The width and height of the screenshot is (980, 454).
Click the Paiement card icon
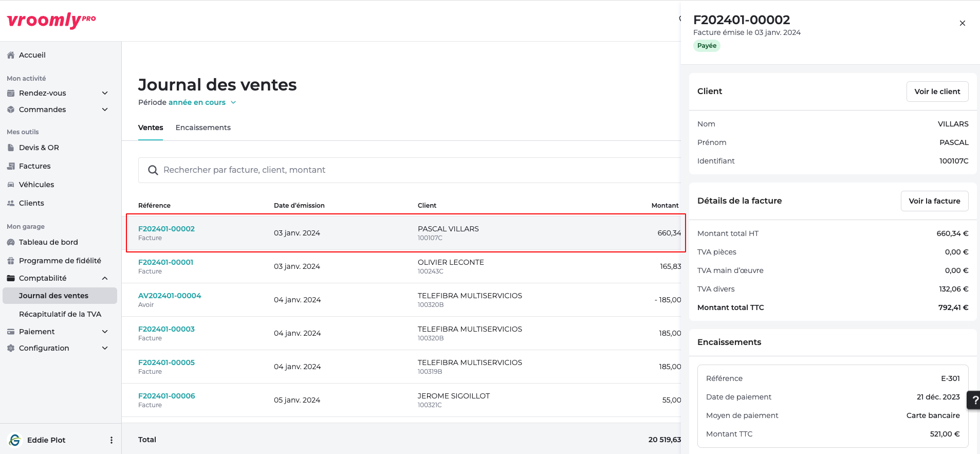[11, 332]
